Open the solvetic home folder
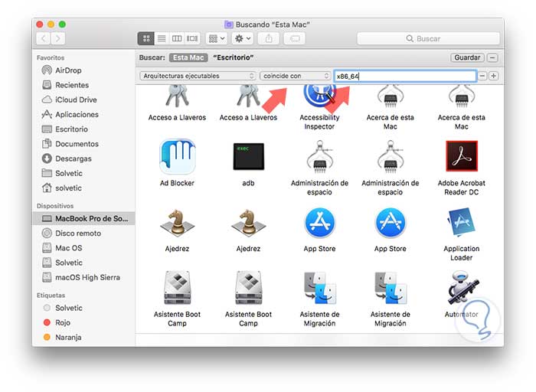 [68, 188]
